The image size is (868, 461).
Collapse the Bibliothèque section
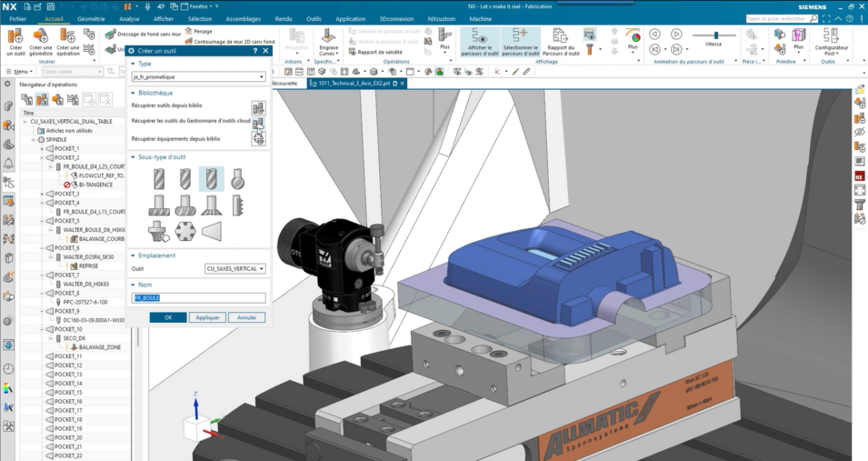tap(133, 93)
